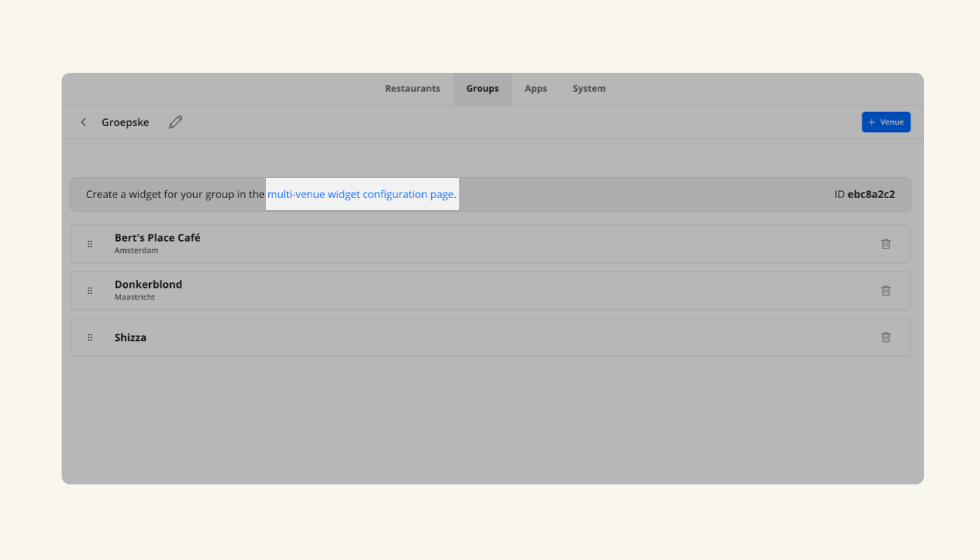Viewport: 980px width, 560px height.
Task: Click the Groepske group title
Action: tap(125, 122)
